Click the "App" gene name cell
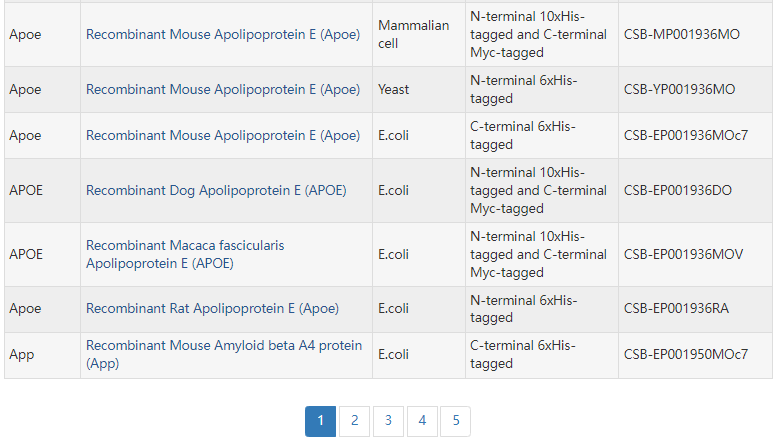This screenshot has height=446, width=777. point(21,354)
